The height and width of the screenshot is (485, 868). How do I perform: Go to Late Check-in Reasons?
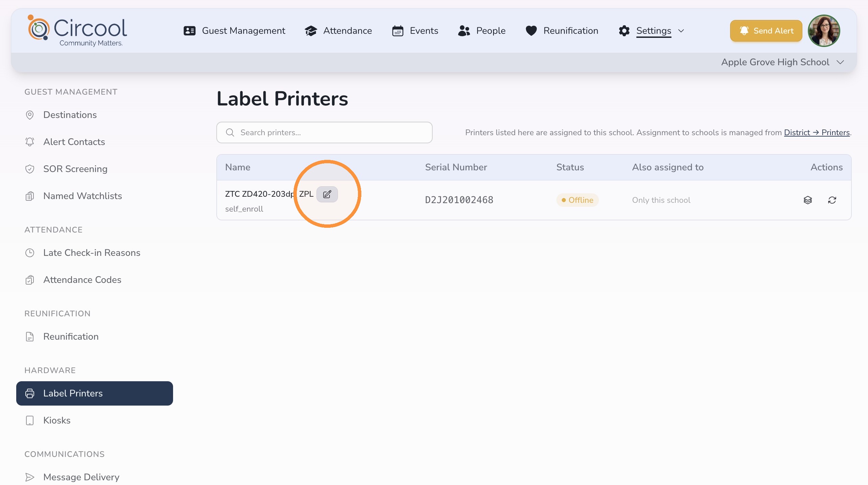coord(95,253)
